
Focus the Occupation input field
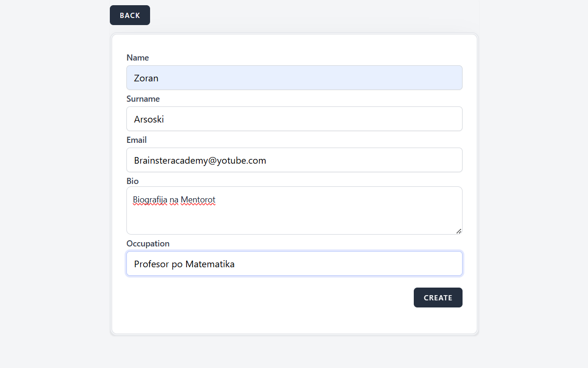(x=294, y=263)
